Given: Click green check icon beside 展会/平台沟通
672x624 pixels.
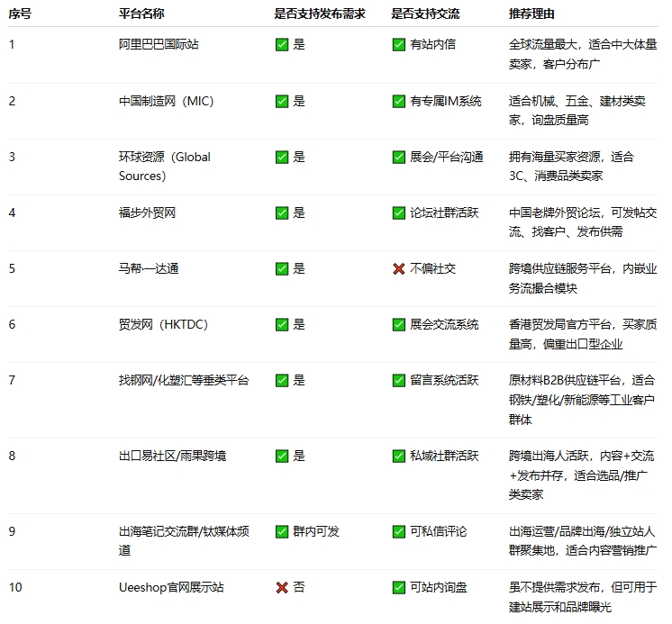Looking at the screenshot, I should tap(398, 158).
